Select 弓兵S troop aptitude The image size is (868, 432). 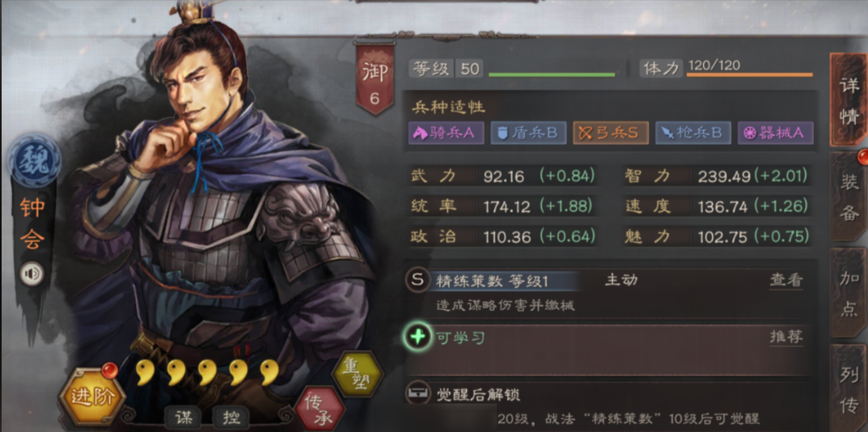point(611,133)
